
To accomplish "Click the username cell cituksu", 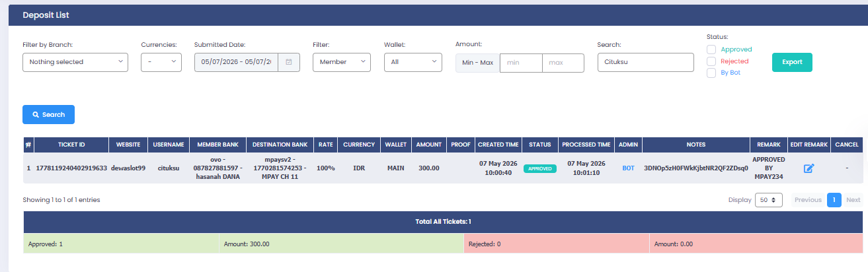I will click(169, 168).
